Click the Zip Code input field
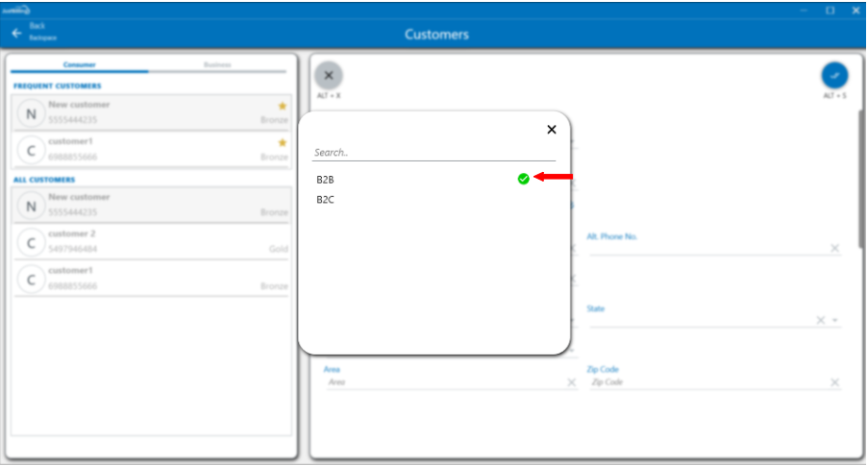The height and width of the screenshot is (466, 868). click(702, 382)
